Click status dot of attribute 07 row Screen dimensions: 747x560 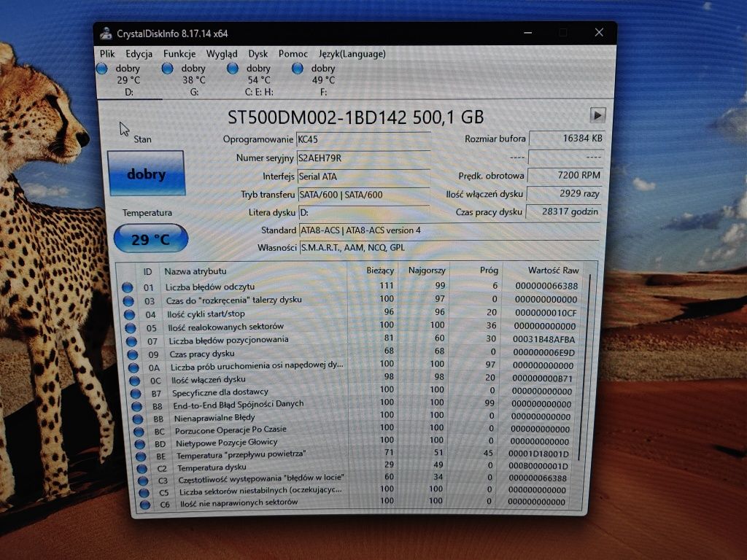(x=131, y=341)
